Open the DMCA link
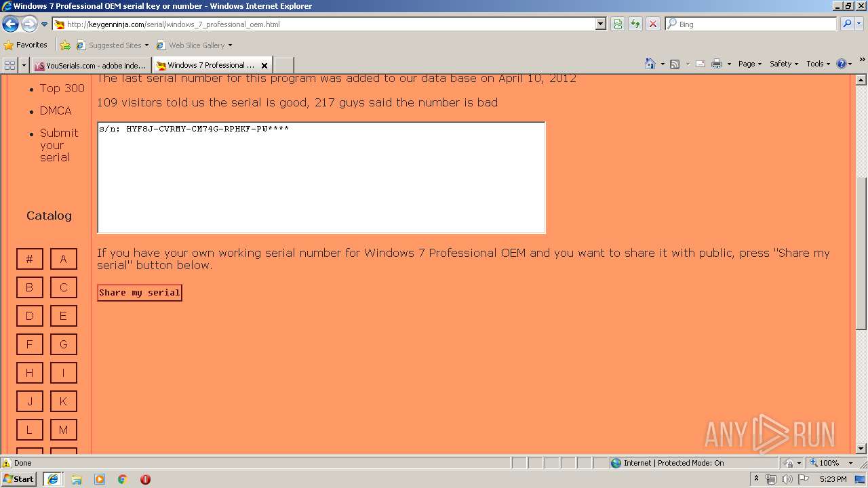This screenshot has height=488, width=868. pyautogui.click(x=56, y=110)
